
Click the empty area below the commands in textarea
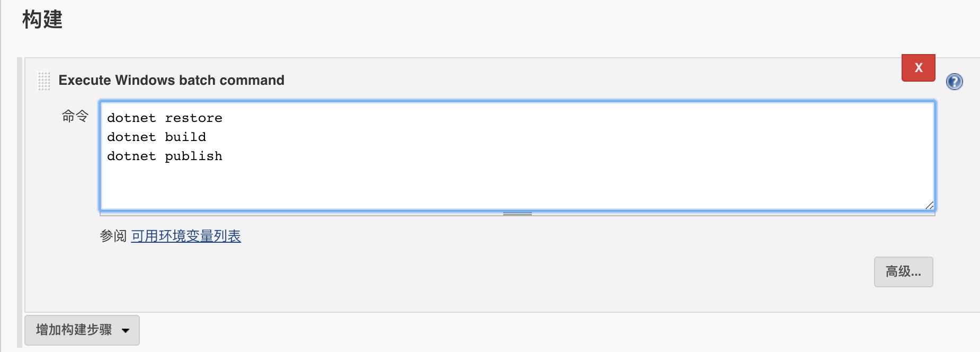(x=477, y=186)
